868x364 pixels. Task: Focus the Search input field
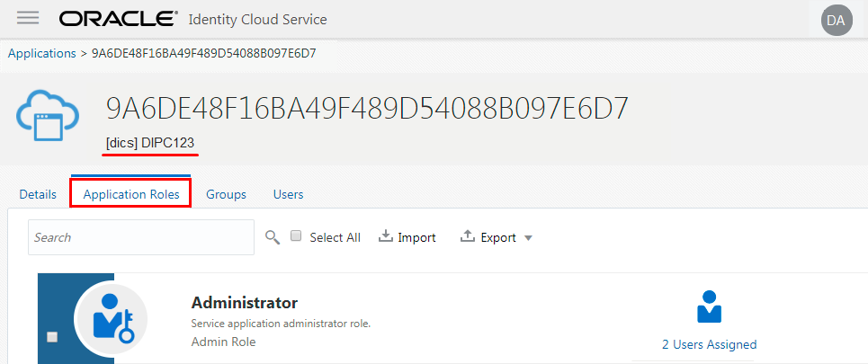[x=141, y=237]
